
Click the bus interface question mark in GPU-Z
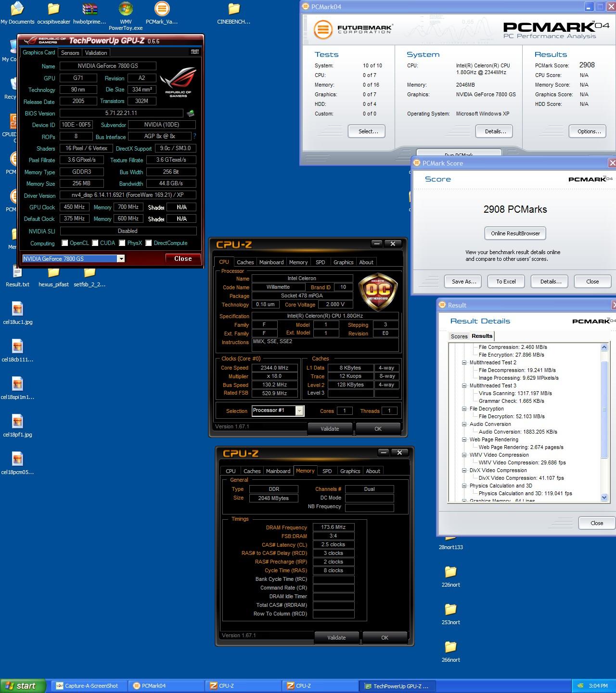coord(194,136)
